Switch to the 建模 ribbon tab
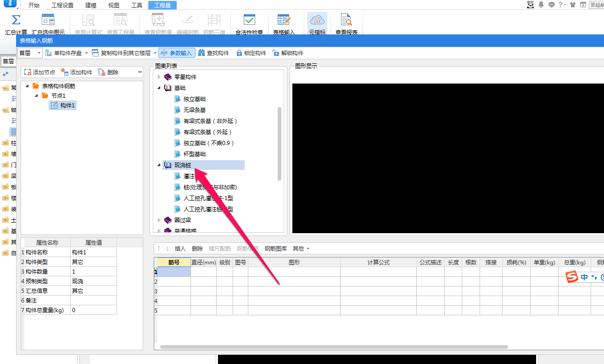Viewport: 604px width, 364px height. [x=91, y=6]
